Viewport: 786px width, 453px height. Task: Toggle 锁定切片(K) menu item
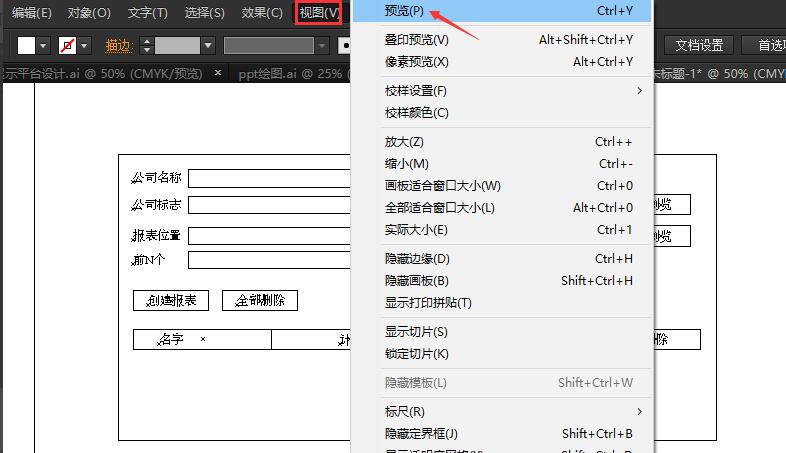(x=502, y=354)
